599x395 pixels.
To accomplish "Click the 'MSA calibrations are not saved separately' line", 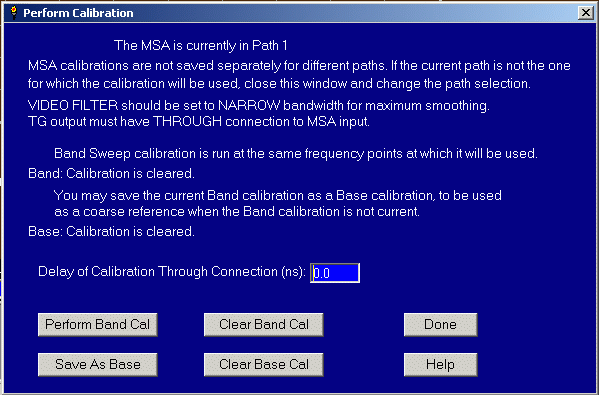I will point(299,66).
